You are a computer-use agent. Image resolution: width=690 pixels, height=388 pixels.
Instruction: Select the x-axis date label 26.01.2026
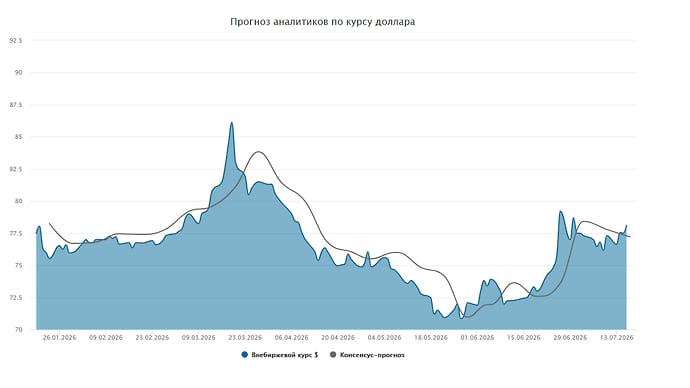click(59, 337)
